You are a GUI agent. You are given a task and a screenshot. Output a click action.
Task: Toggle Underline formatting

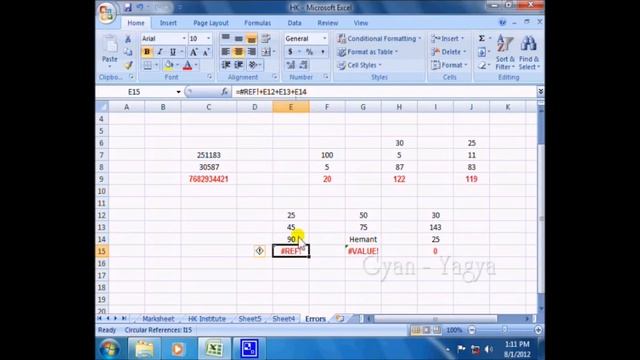[x=173, y=52]
